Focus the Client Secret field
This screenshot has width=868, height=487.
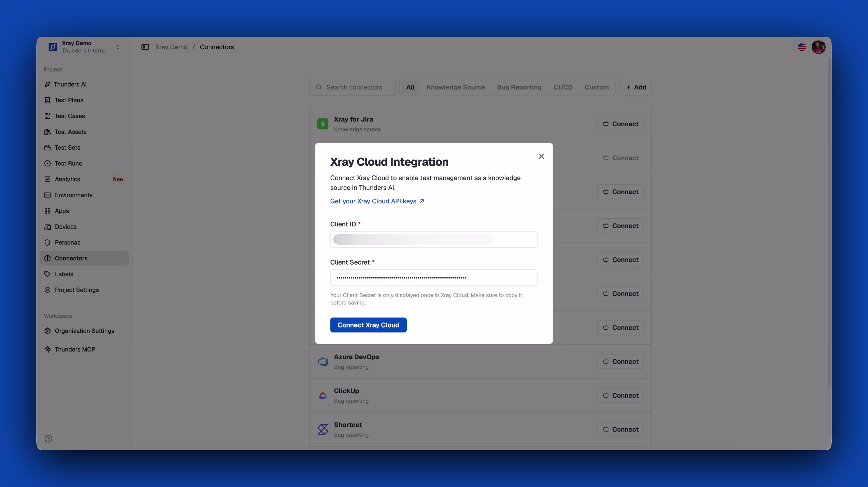[x=434, y=278]
